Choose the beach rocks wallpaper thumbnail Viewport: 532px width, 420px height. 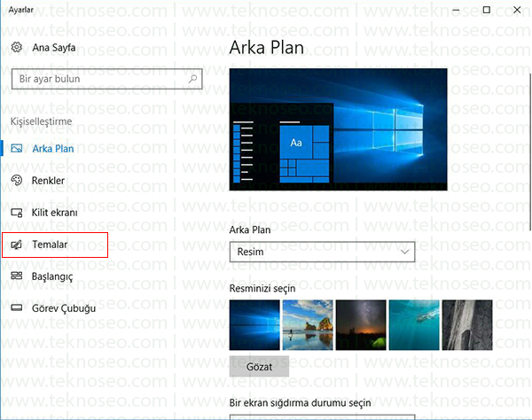click(308, 325)
